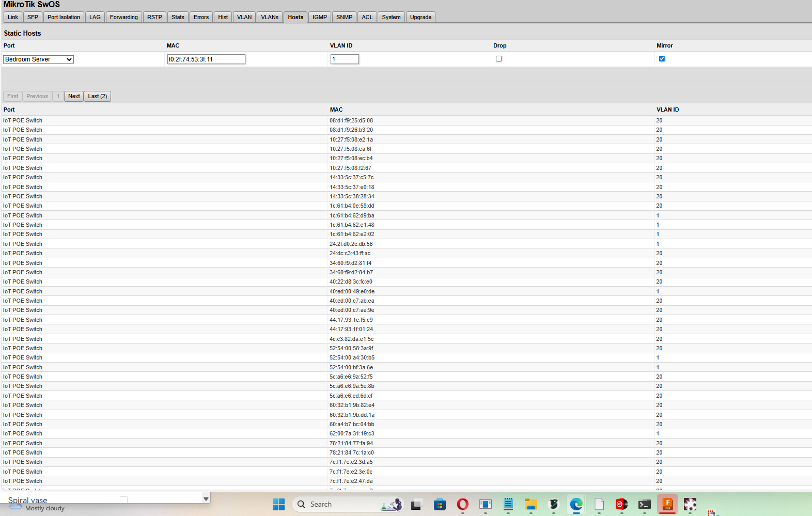Select MAC address 52:54:00:a4:30:b5
The height and width of the screenshot is (516, 812).
point(352,357)
